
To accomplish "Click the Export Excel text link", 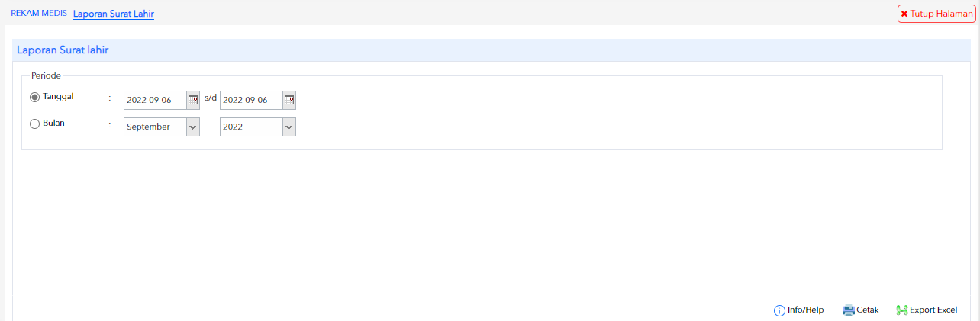I will pos(933,310).
